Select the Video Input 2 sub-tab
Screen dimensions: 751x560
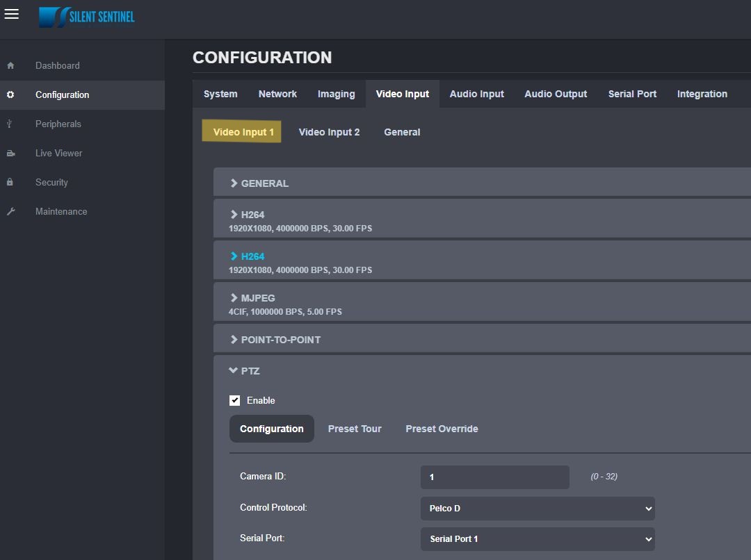tap(329, 132)
